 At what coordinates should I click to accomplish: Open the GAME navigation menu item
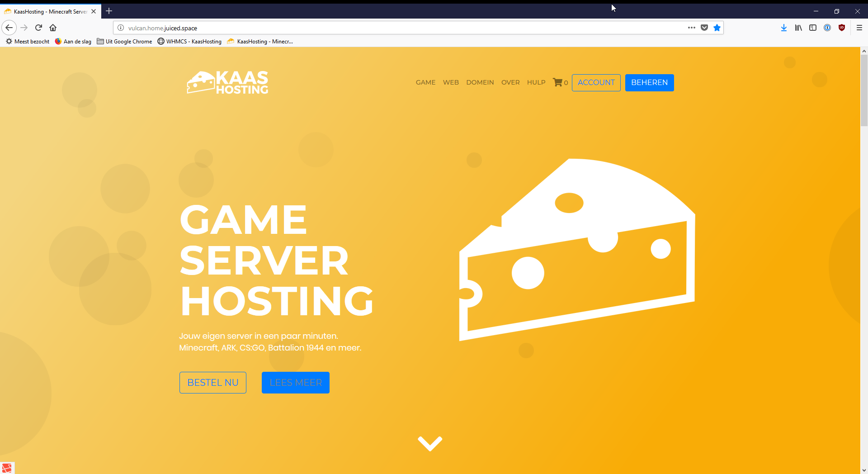pos(425,82)
